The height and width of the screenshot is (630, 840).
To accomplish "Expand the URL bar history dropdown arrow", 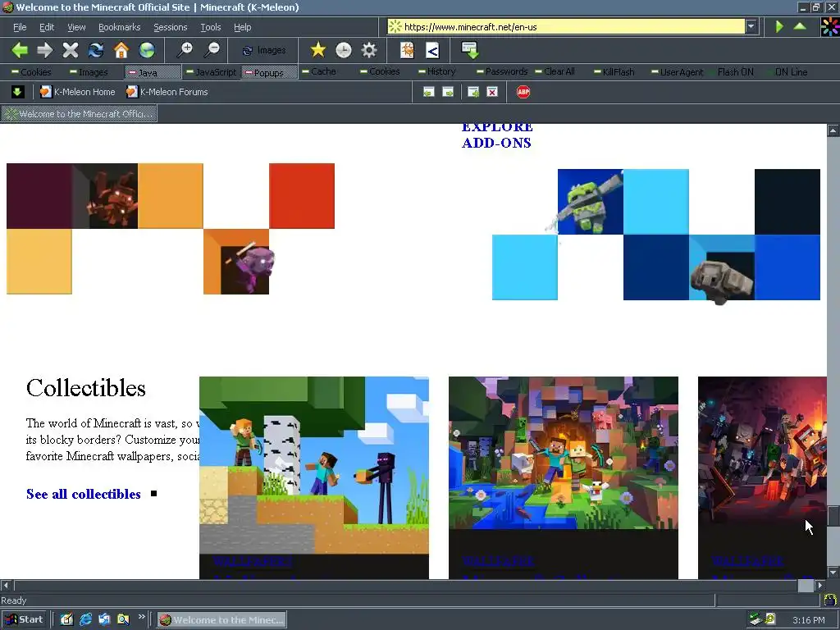I will (x=751, y=26).
